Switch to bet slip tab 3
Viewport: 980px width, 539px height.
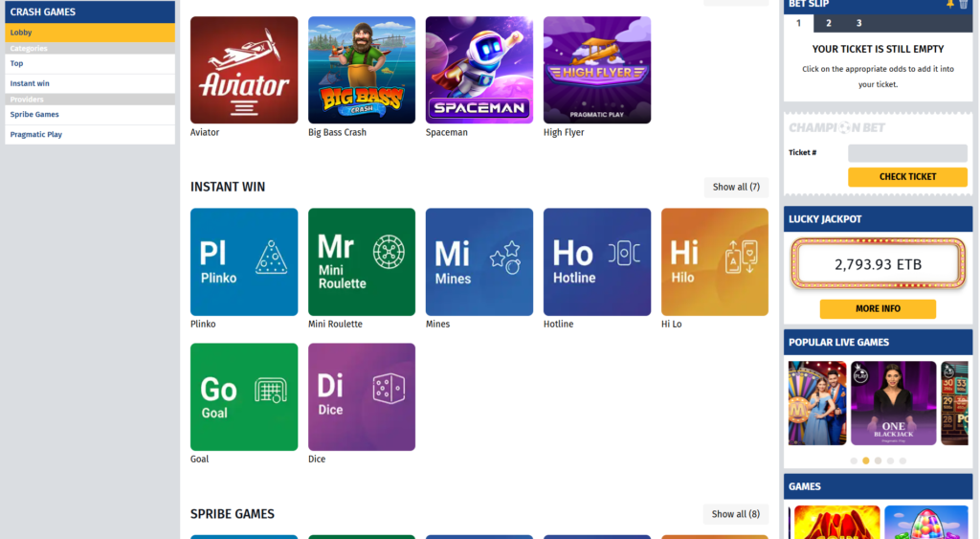click(858, 23)
